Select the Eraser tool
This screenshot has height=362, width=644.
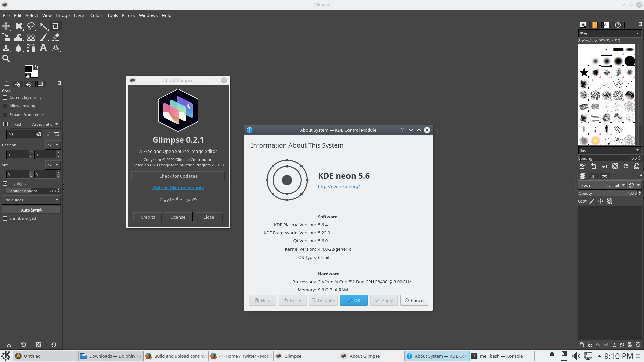[x=56, y=37]
